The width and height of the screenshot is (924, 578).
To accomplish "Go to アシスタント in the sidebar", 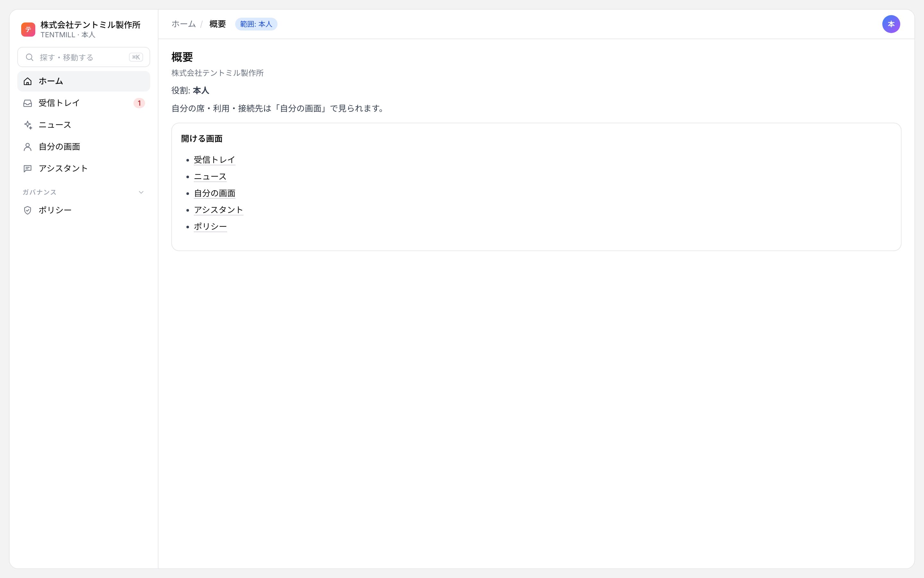I will pos(84,169).
